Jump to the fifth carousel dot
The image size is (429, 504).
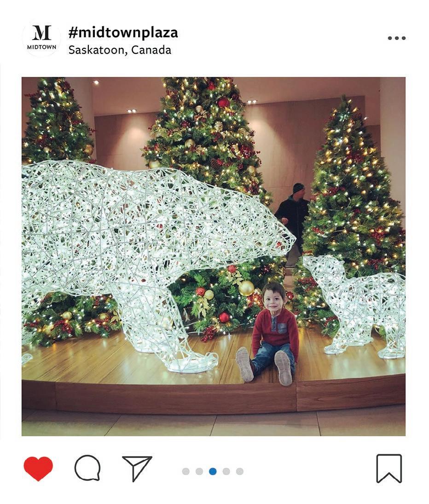(x=240, y=471)
